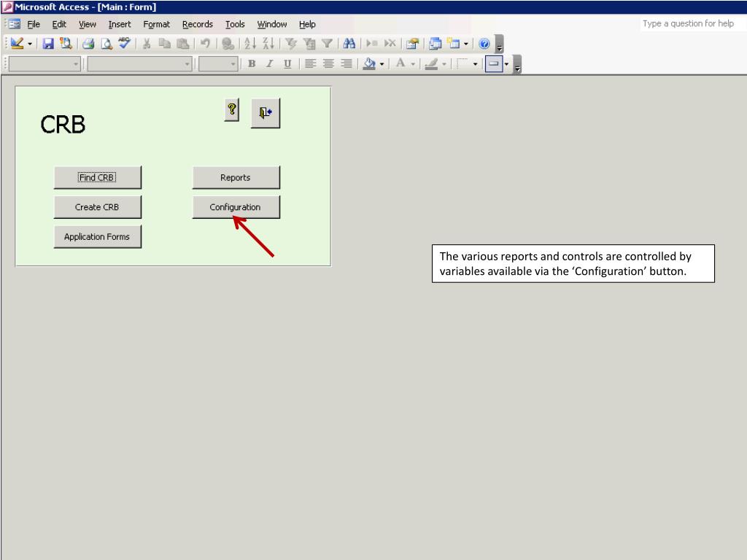Open the Insert menu
The width and height of the screenshot is (747, 560).
(120, 24)
